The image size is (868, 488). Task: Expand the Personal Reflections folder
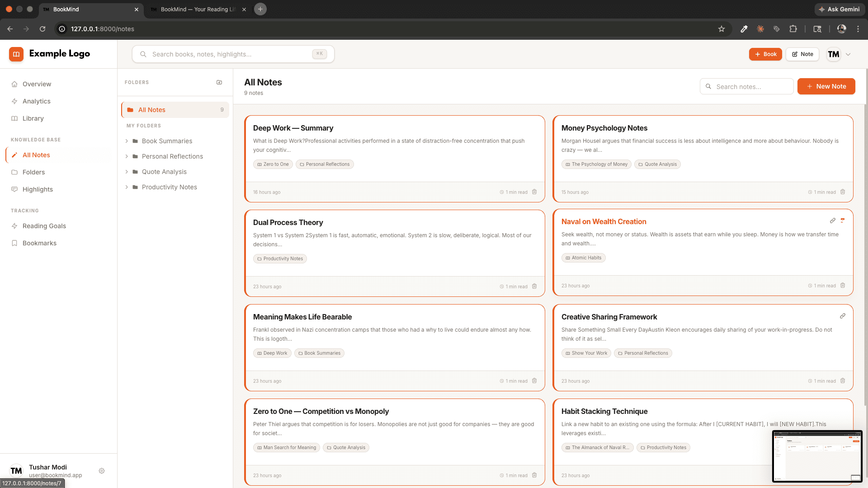(127, 156)
